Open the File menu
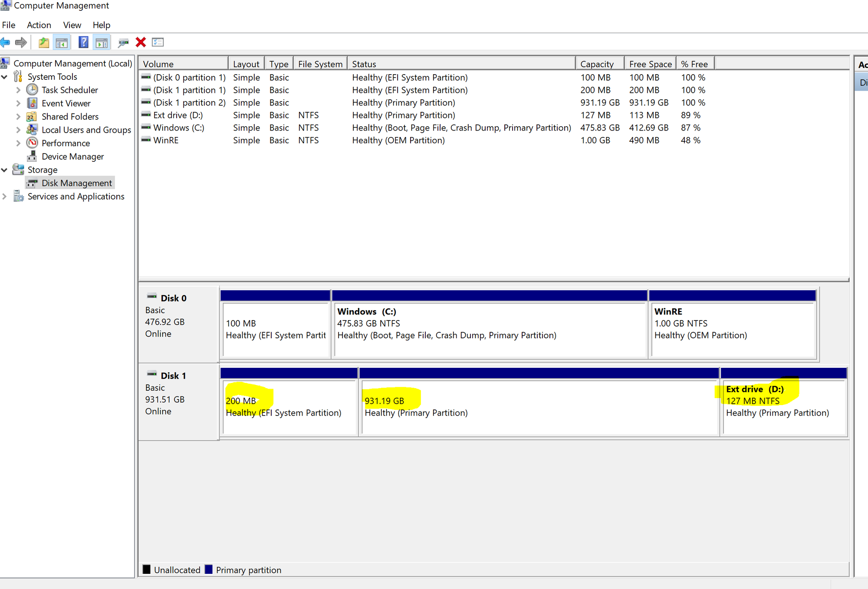 [x=9, y=25]
